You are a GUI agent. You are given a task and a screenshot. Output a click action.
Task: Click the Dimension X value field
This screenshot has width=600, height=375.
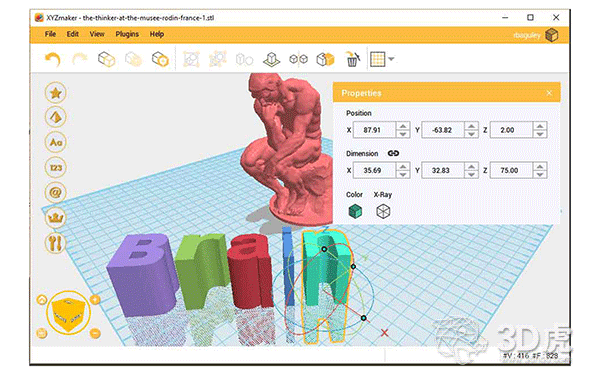coord(374,170)
